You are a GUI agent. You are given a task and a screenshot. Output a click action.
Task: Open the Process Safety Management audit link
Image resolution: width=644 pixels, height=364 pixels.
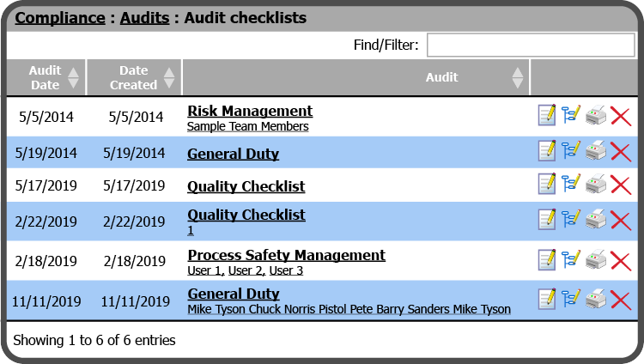point(286,255)
